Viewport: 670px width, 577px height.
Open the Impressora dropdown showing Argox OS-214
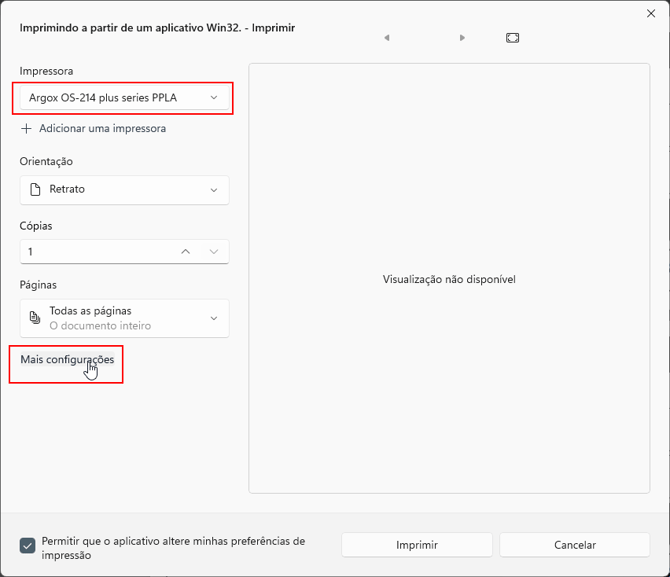124,98
